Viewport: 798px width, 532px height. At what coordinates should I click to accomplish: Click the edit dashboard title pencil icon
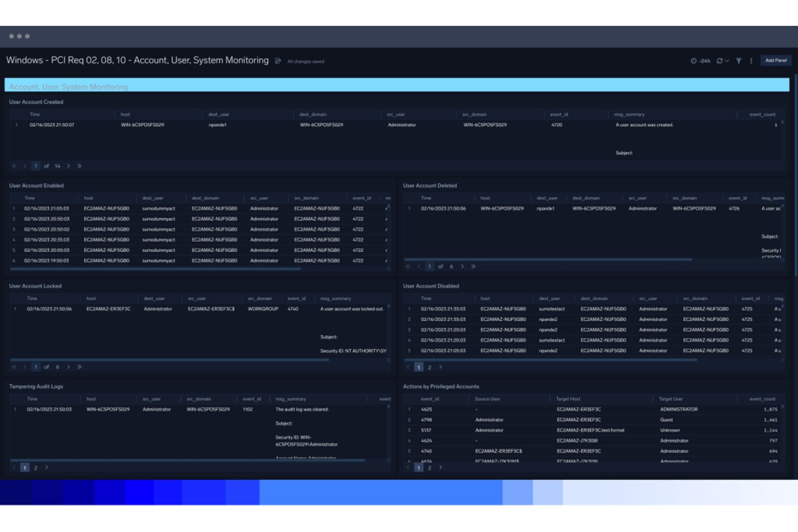pos(278,61)
